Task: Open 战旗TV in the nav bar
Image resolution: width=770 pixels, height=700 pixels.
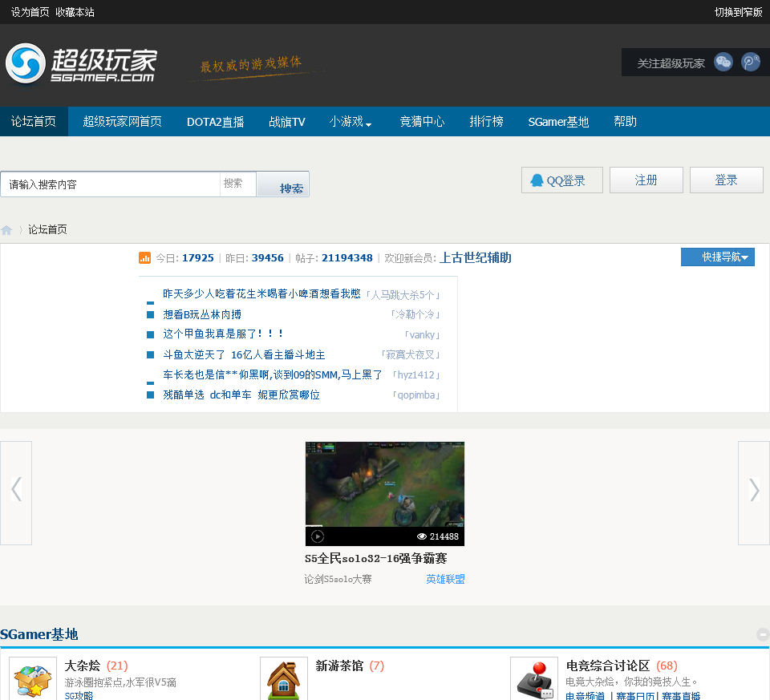Action: click(x=287, y=121)
